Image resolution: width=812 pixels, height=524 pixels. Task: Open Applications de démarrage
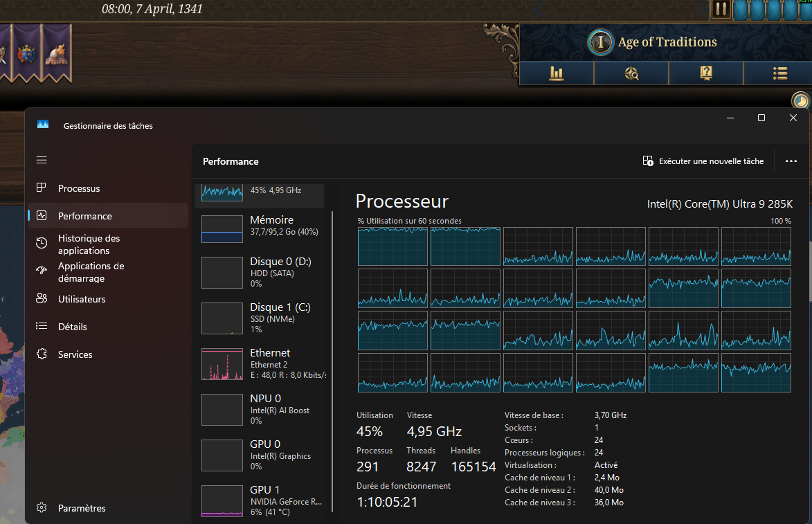108,272
